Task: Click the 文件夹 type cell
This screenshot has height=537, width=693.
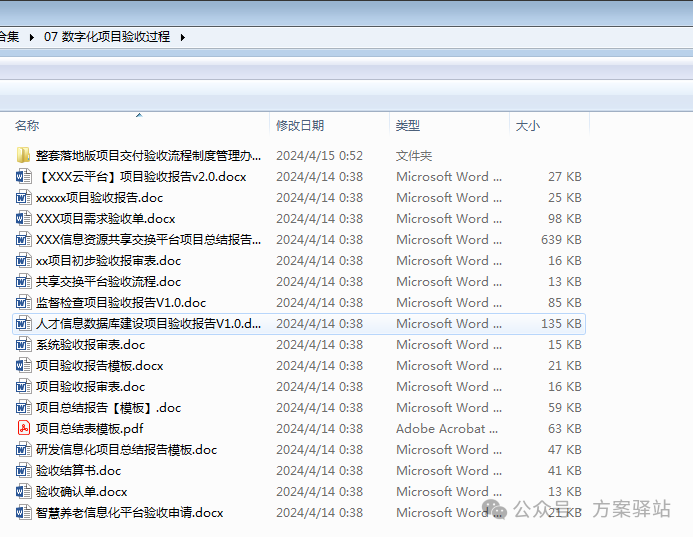Action: pyautogui.click(x=414, y=156)
